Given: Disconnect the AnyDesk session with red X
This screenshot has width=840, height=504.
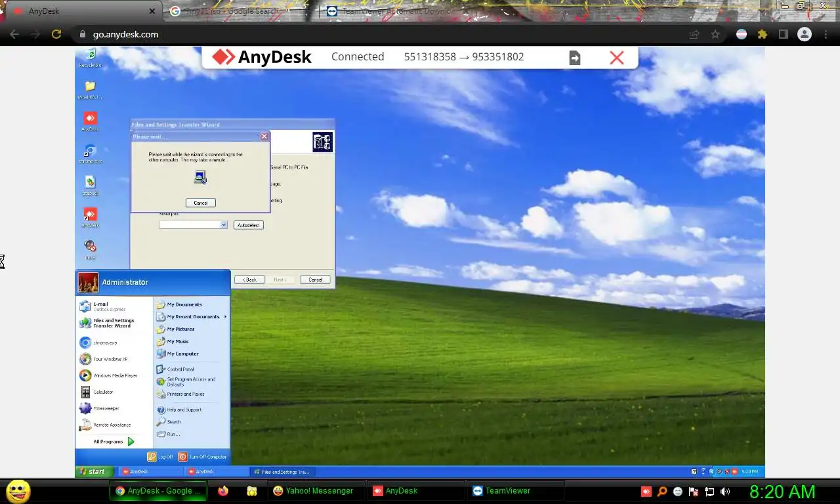Looking at the screenshot, I should pyautogui.click(x=616, y=58).
